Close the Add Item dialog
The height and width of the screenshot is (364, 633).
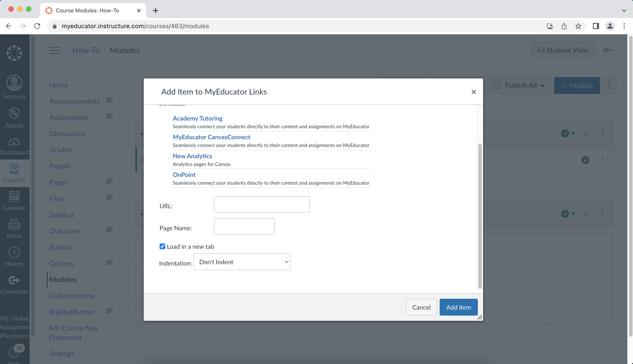474,92
